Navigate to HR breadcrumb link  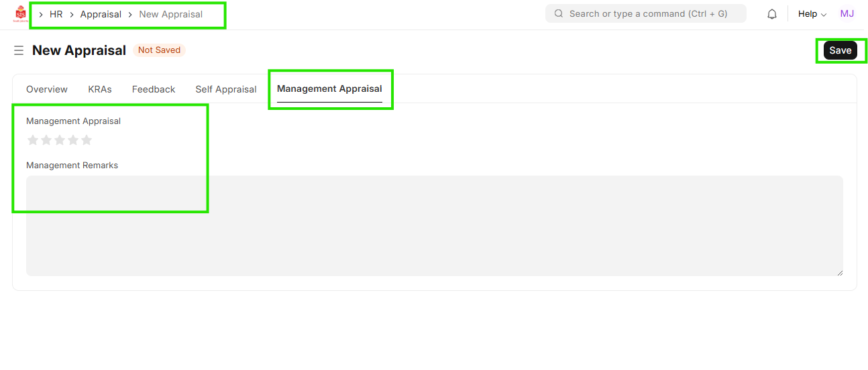[x=56, y=14]
